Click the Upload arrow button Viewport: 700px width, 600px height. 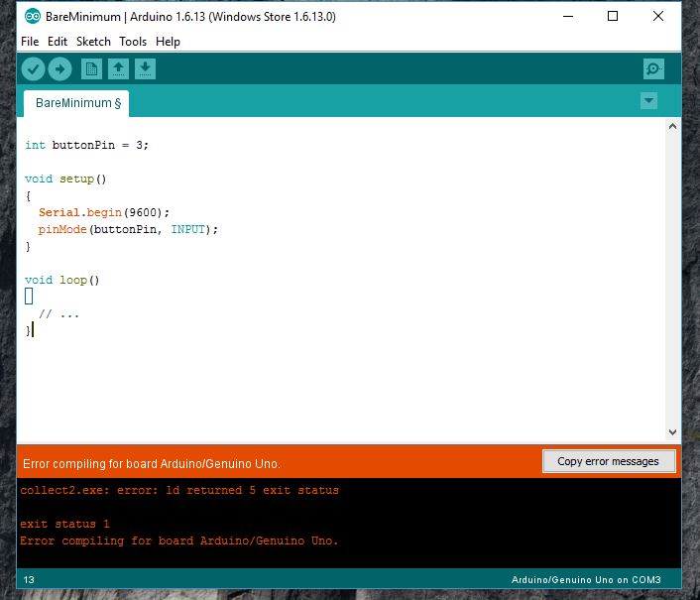59,69
